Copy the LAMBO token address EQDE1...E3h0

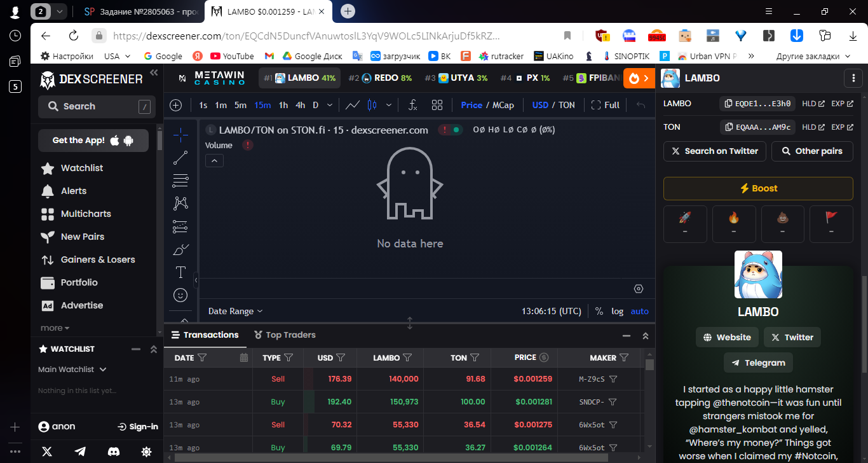click(757, 104)
